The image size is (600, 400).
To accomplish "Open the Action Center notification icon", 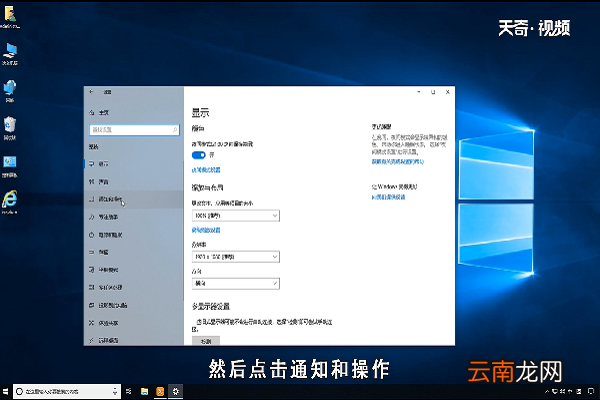I will (591, 391).
